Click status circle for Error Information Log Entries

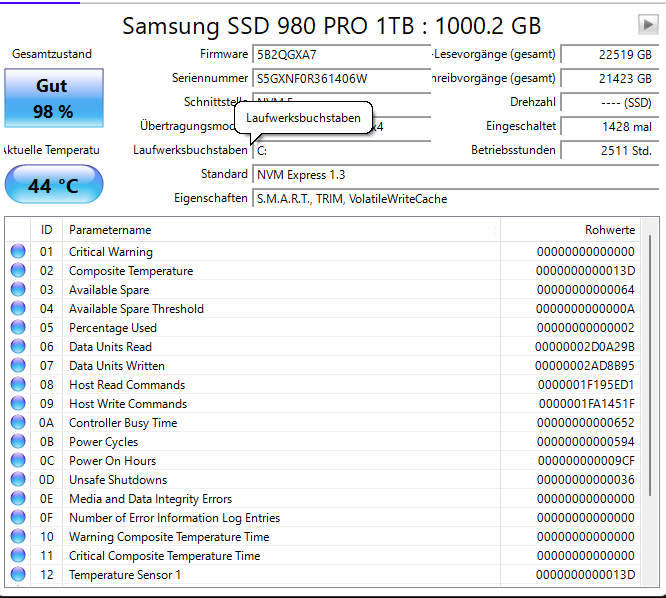pos(18,517)
